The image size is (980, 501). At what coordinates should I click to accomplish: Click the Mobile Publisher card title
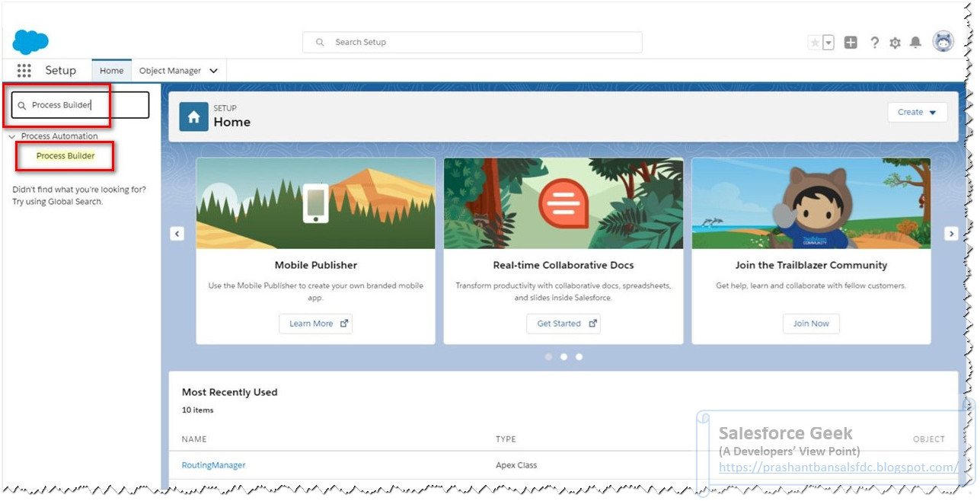(316, 265)
